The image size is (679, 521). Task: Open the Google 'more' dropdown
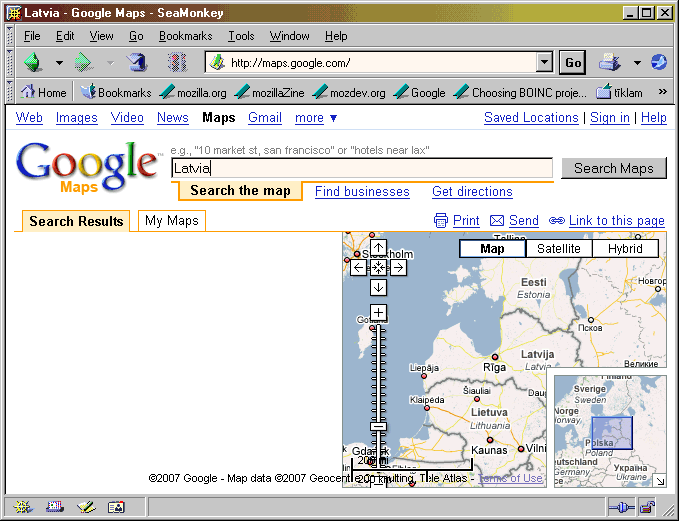tap(316, 118)
